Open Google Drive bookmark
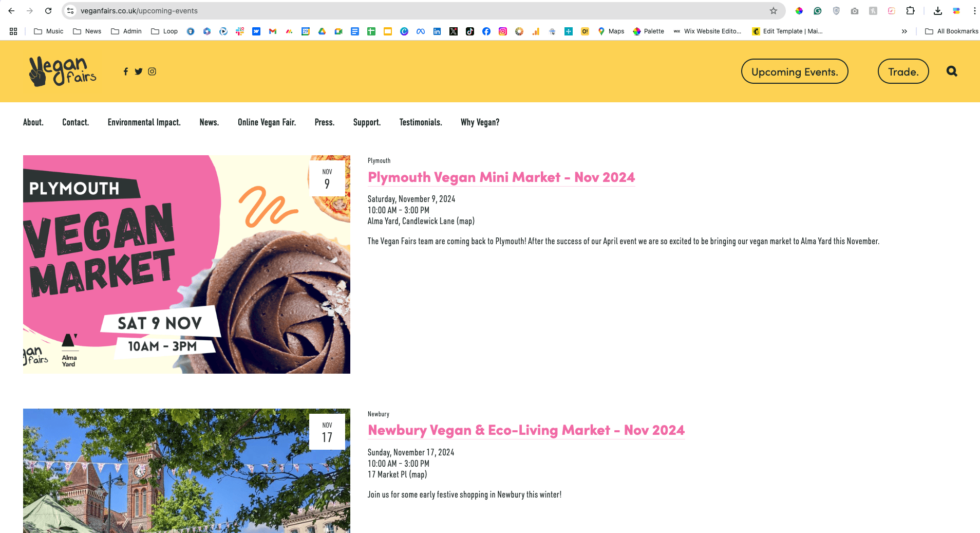The width and height of the screenshot is (980, 533). pyautogui.click(x=322, y=31)
